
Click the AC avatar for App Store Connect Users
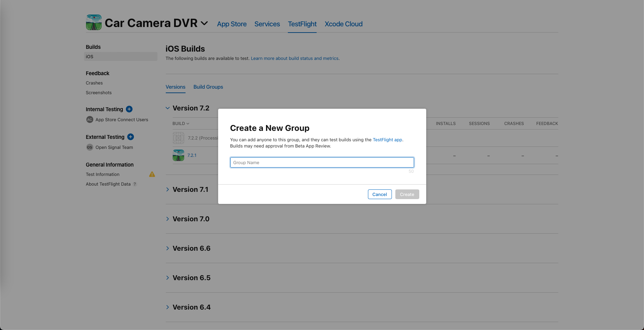pyautogui.click(x=89, y=119)
